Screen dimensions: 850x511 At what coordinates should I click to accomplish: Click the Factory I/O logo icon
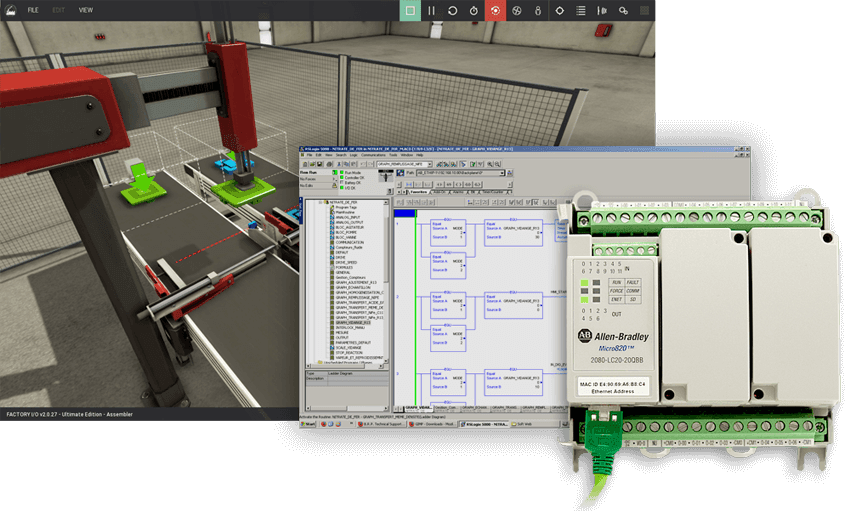[10, 10]
